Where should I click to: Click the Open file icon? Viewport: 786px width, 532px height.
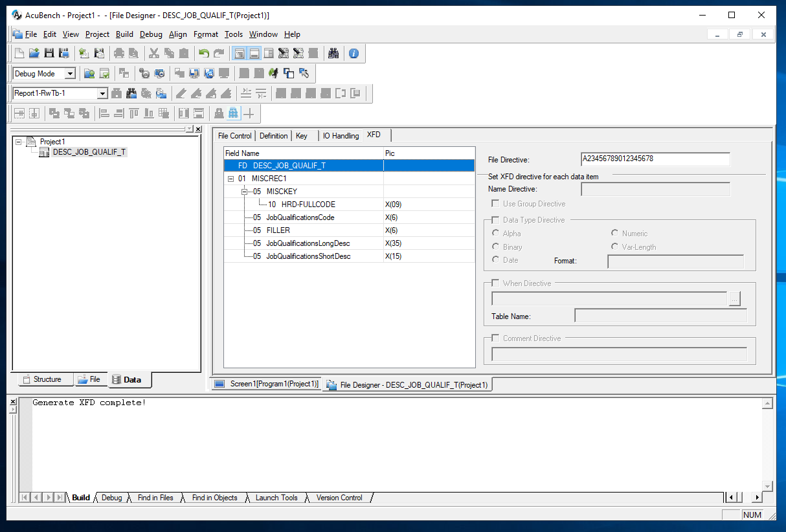[34, 54]
